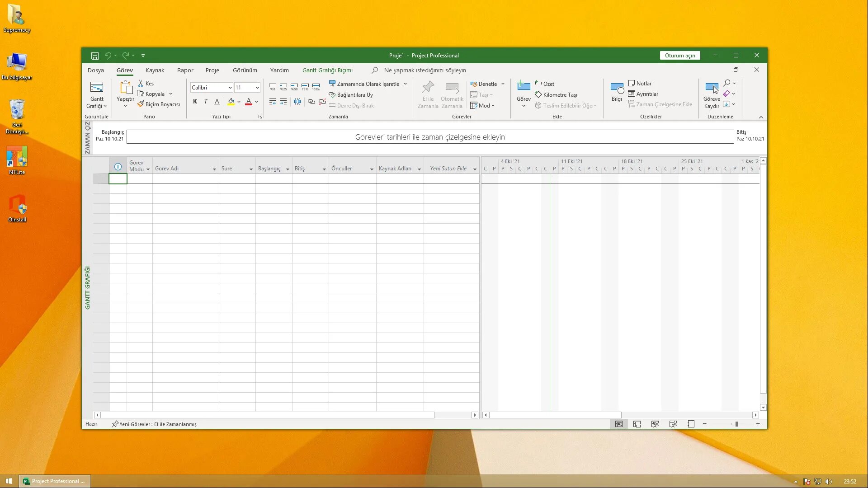868x488 pixels.
Task: Click the Ne yapmak istediğinizi söyleyin search box
Action: [425, 70]
